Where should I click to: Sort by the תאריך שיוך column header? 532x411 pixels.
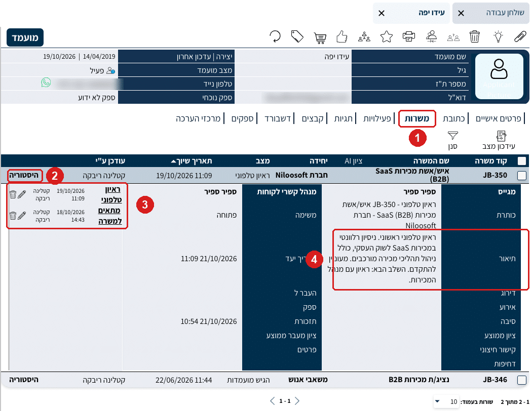click(192, 161)
